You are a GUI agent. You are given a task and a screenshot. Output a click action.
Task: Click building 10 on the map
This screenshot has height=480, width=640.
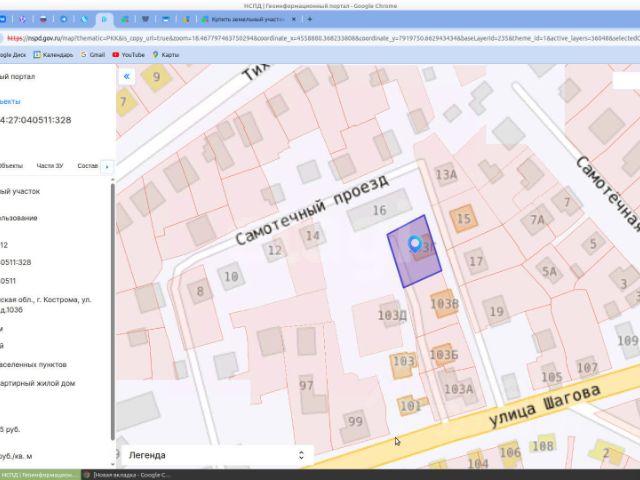(231, 276)
